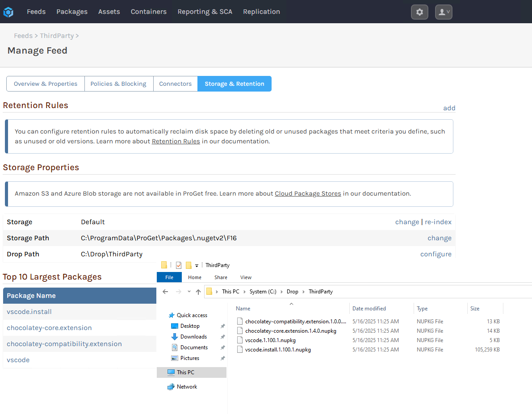Click the Explorer title bar folder icon
The image size is (532, 414).
point(164,265)
